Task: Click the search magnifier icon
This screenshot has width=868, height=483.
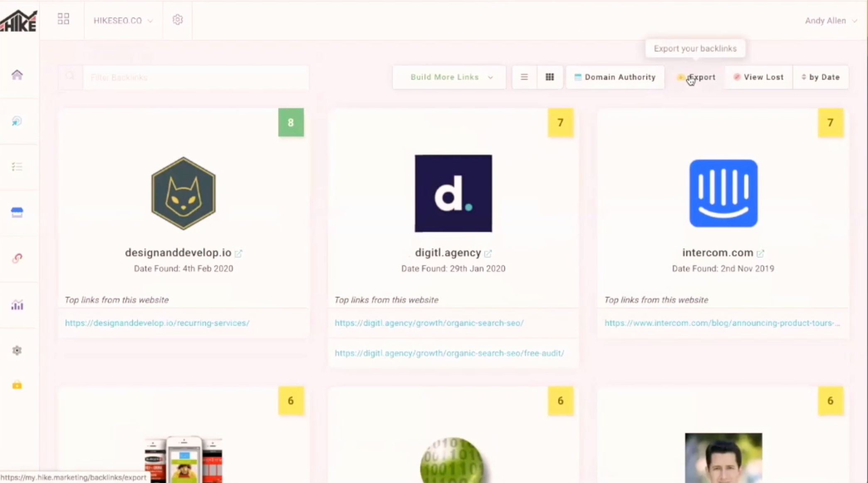Action: (x=70, y=76)
